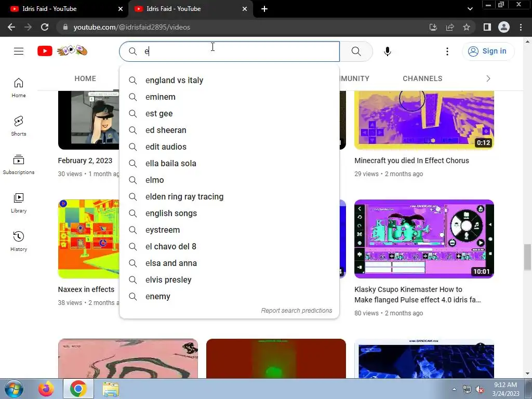Image resolution: width=532 pixels, height=399 pixels.
Task: Open Klasky Csupo thumbnail 10:01
Action: (x=424, y=239)
